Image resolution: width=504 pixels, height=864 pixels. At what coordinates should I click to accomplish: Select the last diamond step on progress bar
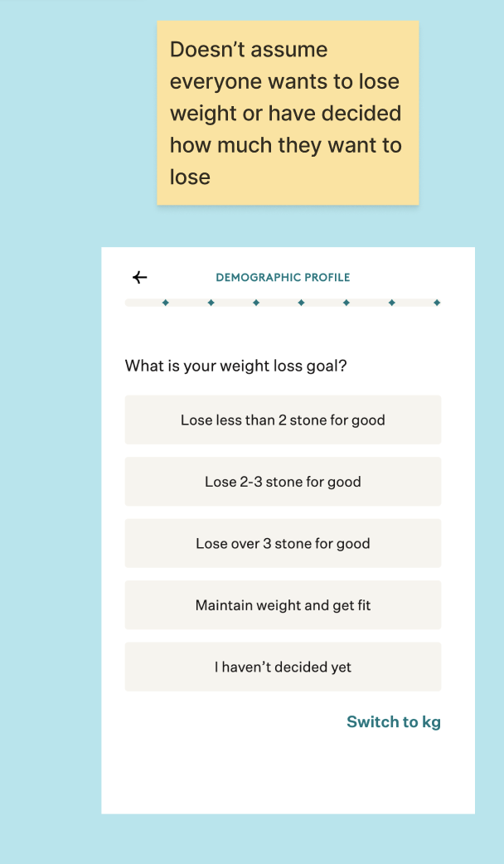[x=437, y=303]
